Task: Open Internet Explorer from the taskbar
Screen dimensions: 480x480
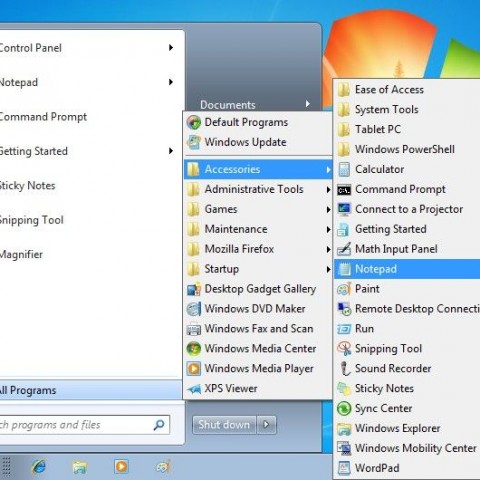Action: (39, 466)
